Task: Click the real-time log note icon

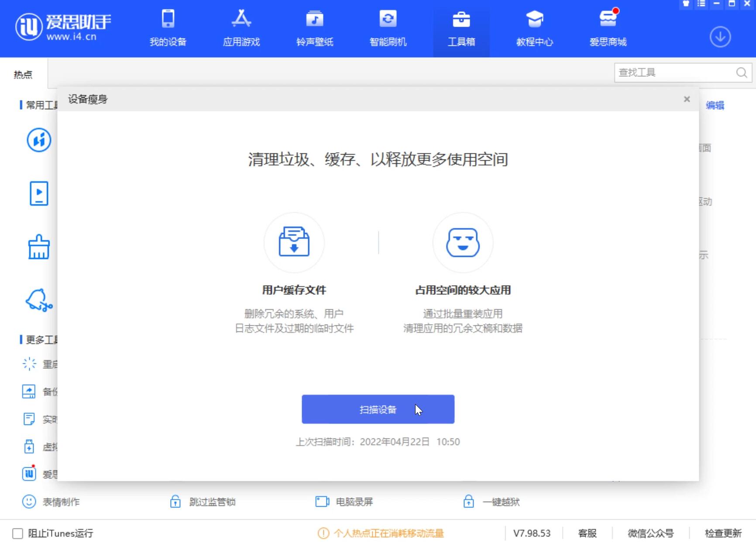Action: (29, 419)
